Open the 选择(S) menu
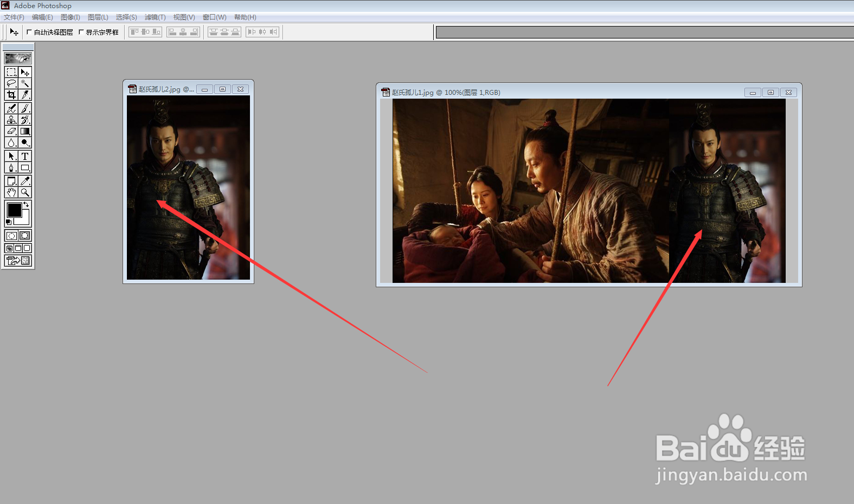854x504 pixels. (x=126, y=17)
